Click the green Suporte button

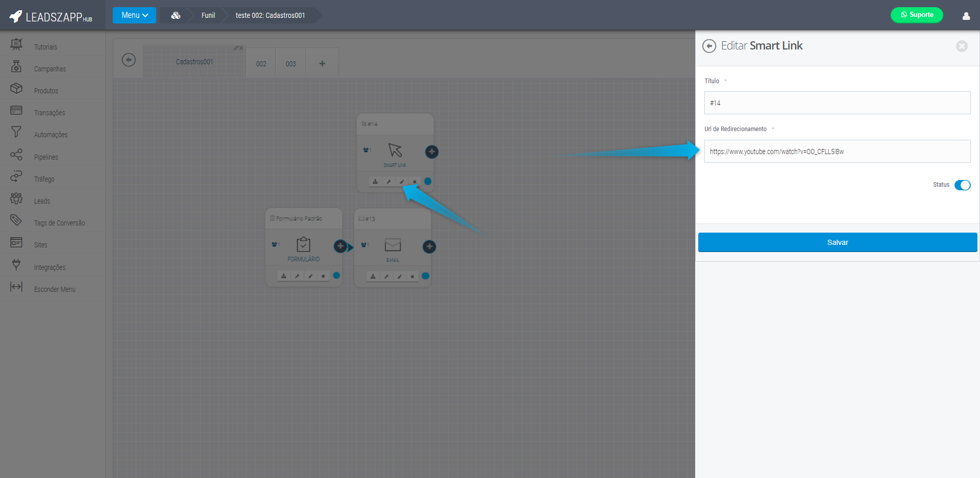point(917,15)
